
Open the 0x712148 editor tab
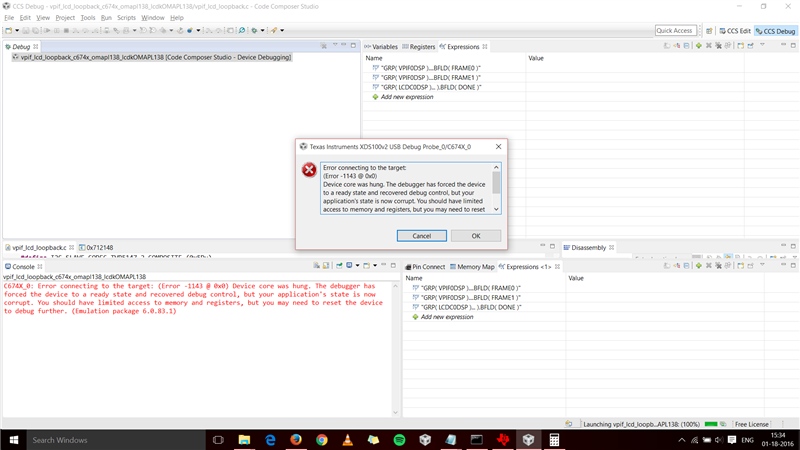point(96,247)
